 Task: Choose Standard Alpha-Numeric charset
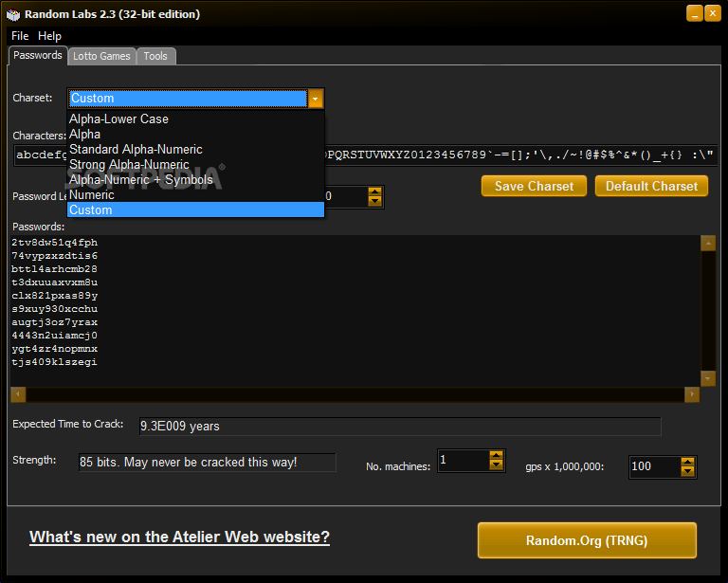(195, 150)
